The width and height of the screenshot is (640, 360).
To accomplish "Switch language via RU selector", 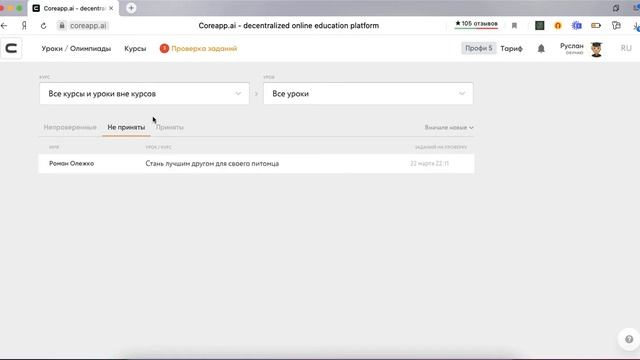I will tap(626, 48).
